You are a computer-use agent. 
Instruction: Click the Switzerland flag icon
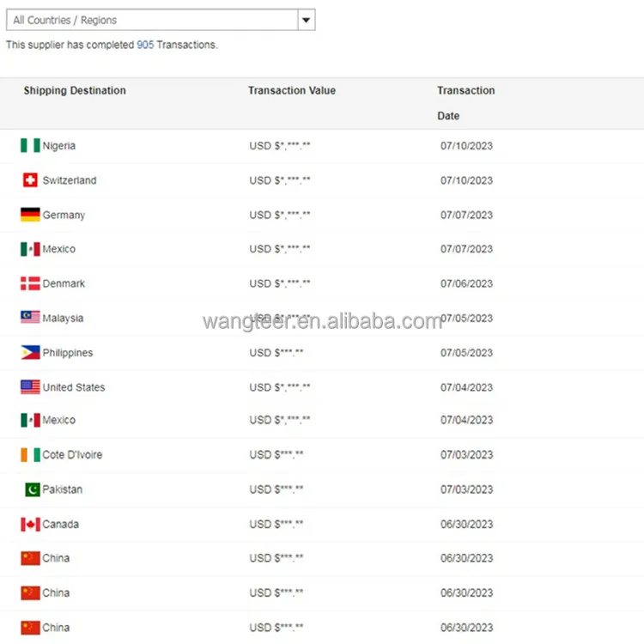tap(30, 180)
